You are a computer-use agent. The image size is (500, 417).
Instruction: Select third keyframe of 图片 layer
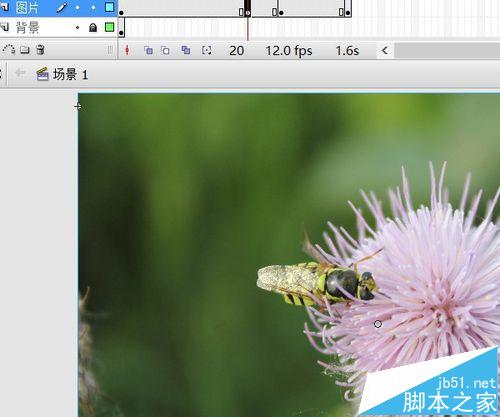pos(281,13)
